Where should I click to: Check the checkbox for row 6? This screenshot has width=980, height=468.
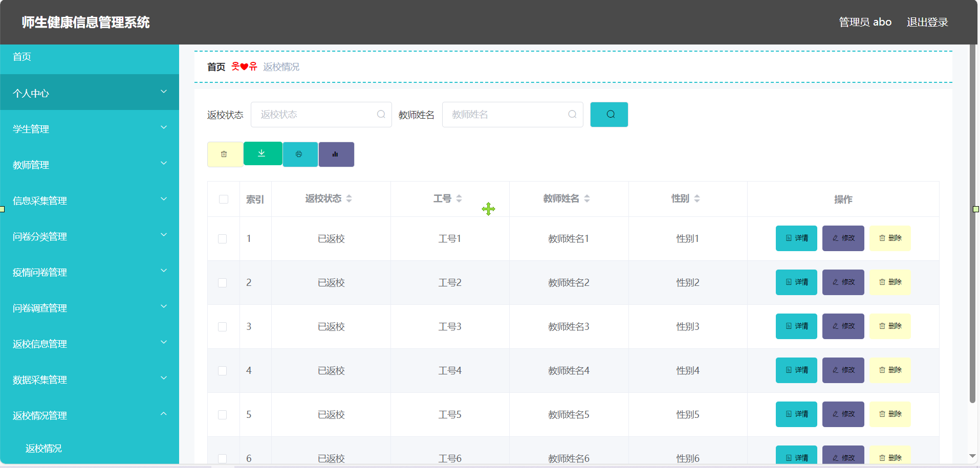pyautogui.click(x=222, y=459)
